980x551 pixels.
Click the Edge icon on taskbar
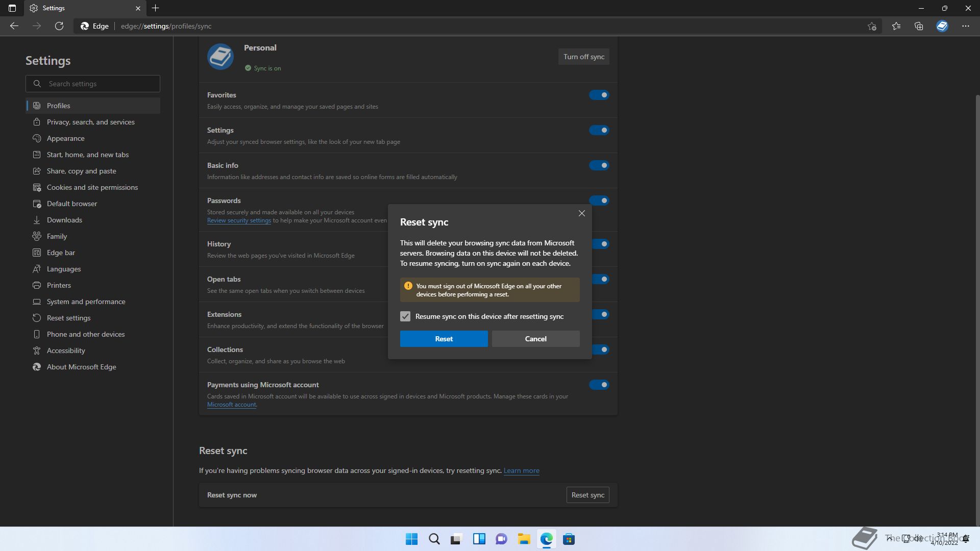click(546, 539)
